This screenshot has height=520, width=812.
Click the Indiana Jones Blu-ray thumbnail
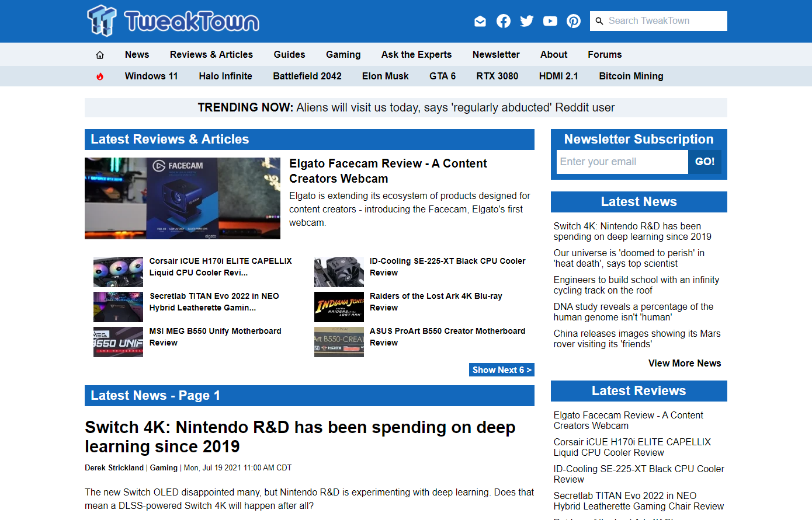click(339, 307)
